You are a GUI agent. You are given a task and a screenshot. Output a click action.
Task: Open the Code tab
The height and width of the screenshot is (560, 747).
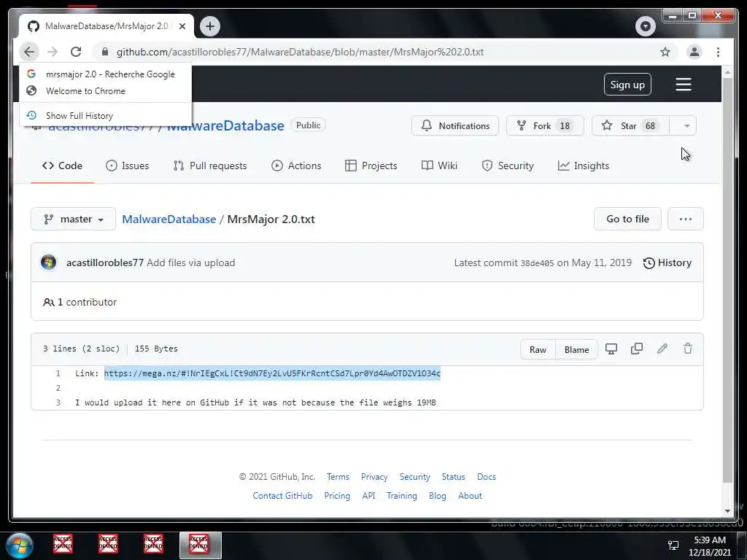63,166
